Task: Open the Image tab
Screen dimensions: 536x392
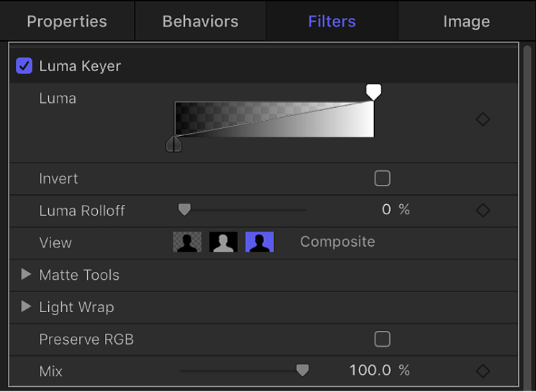Action: point(466,22)
